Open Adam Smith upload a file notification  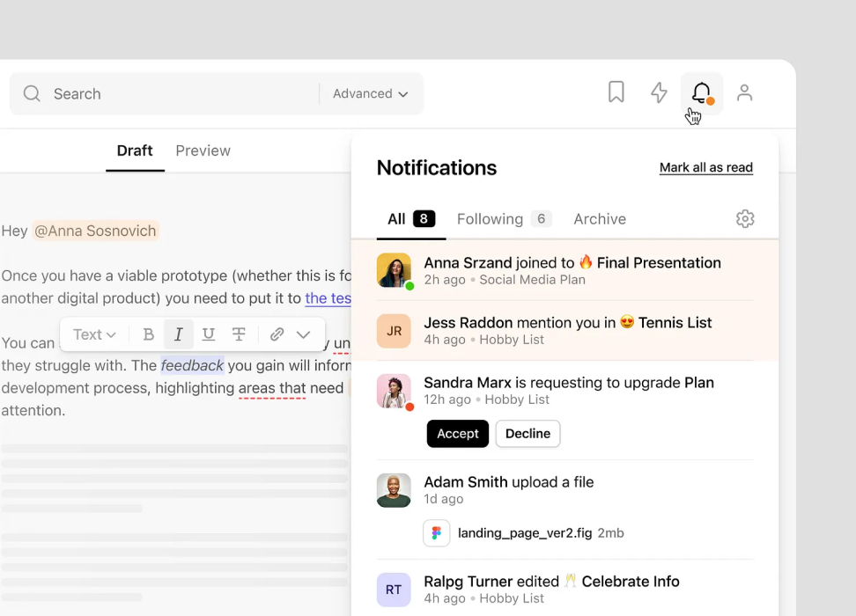click(x=565, y=510)
